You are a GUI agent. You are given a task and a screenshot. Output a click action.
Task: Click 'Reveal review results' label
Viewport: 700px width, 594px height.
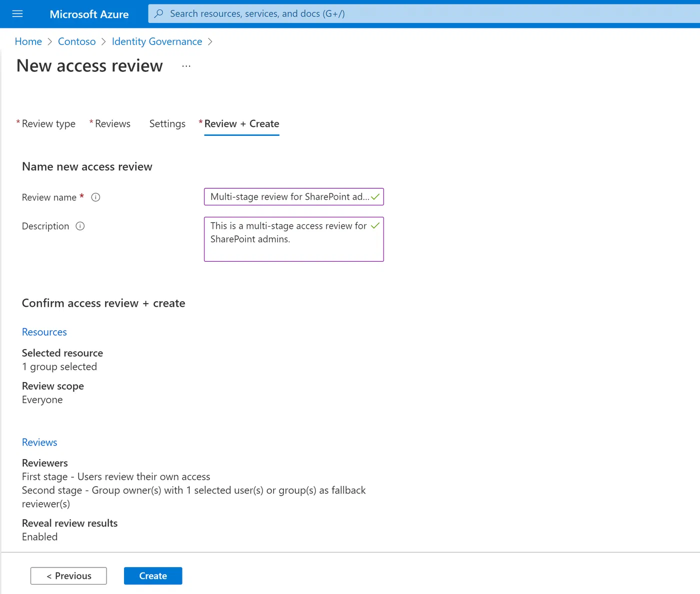tap(70, 524)
